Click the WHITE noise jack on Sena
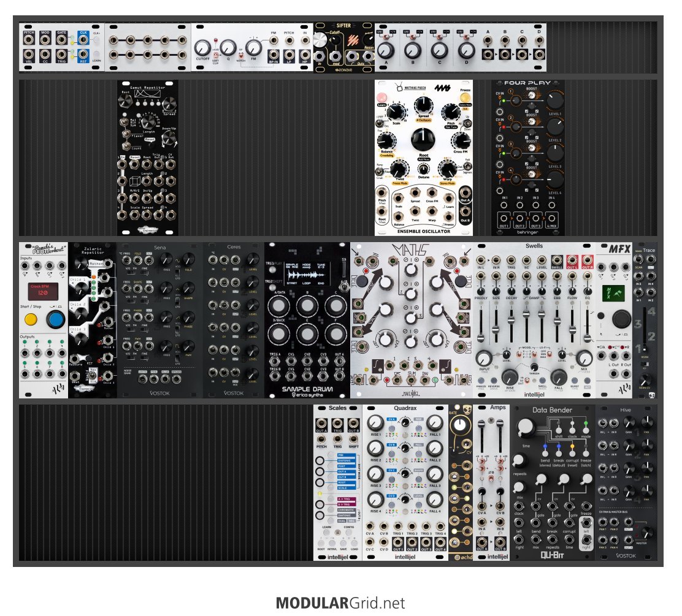The width and height of the screenshot is (682, 616). pyautogui.click(x=143, y=379)
